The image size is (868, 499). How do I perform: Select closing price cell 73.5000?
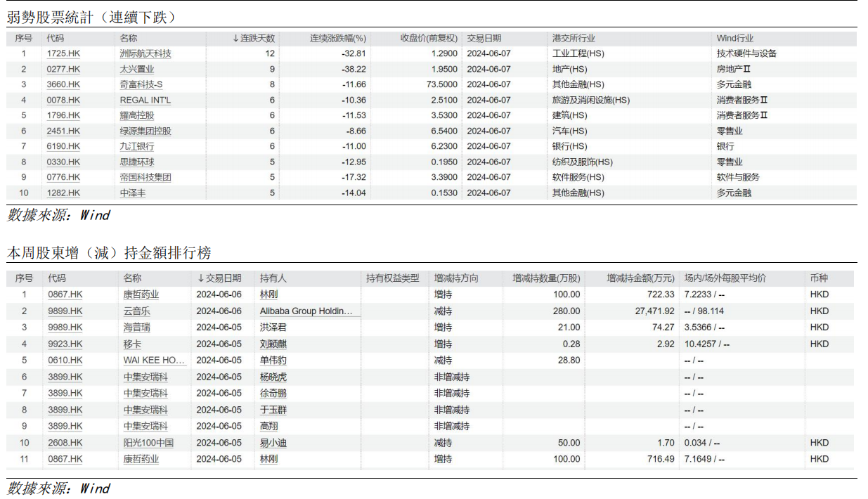click(x=441, y=84)
